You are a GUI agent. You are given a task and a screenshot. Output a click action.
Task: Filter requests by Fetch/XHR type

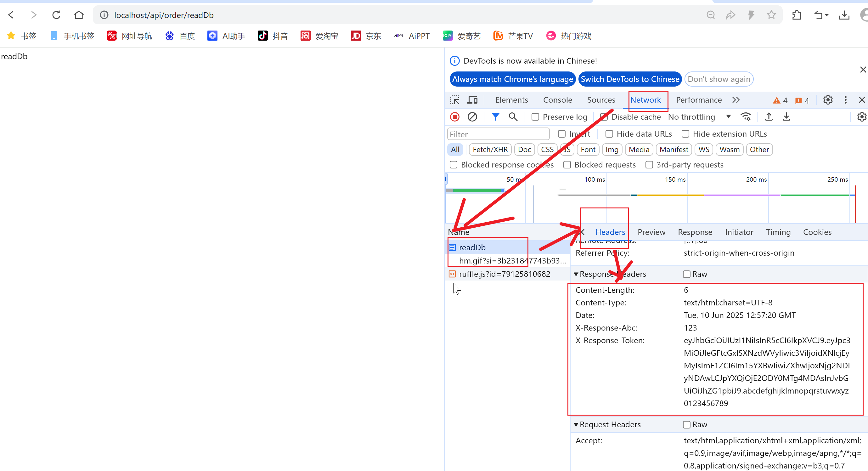[490, 149]
